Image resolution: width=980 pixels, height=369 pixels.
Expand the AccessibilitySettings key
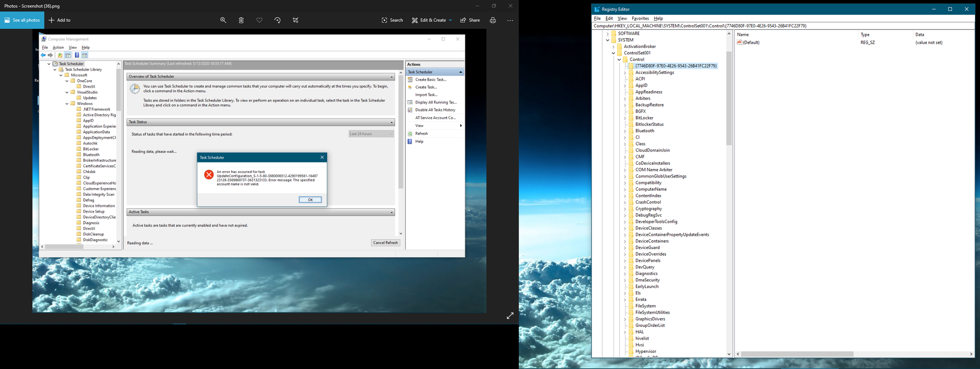[x=625, y=73]
